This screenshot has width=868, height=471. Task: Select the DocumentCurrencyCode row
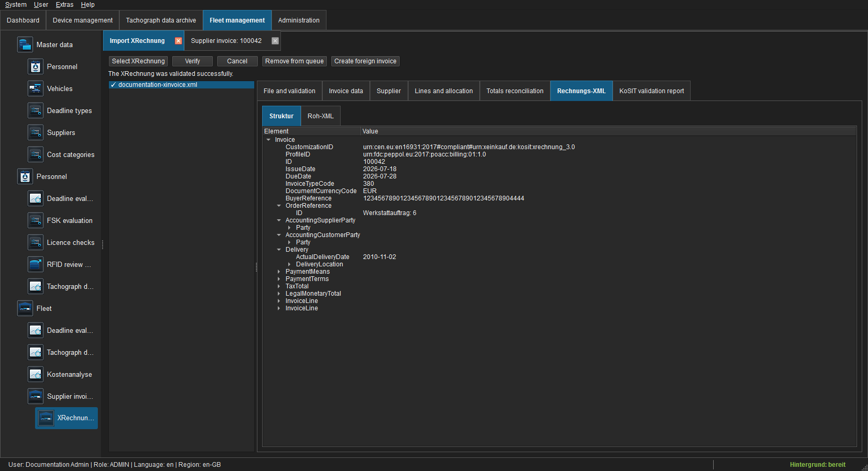[560, 191]
